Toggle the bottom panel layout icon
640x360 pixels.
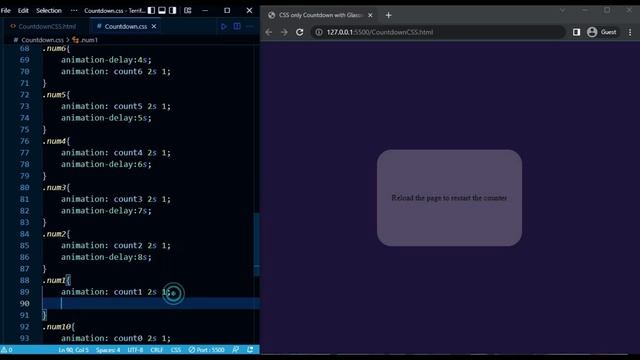tap(162, 11)
